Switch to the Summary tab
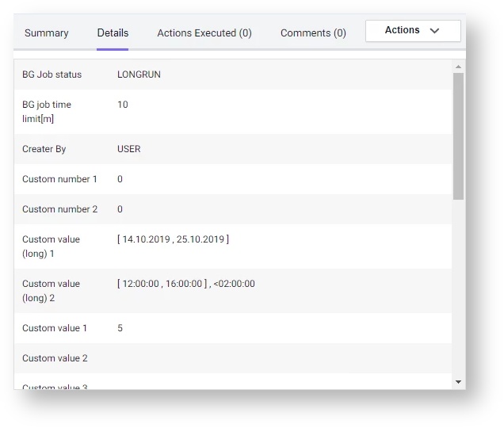 (x=47, y=32)
